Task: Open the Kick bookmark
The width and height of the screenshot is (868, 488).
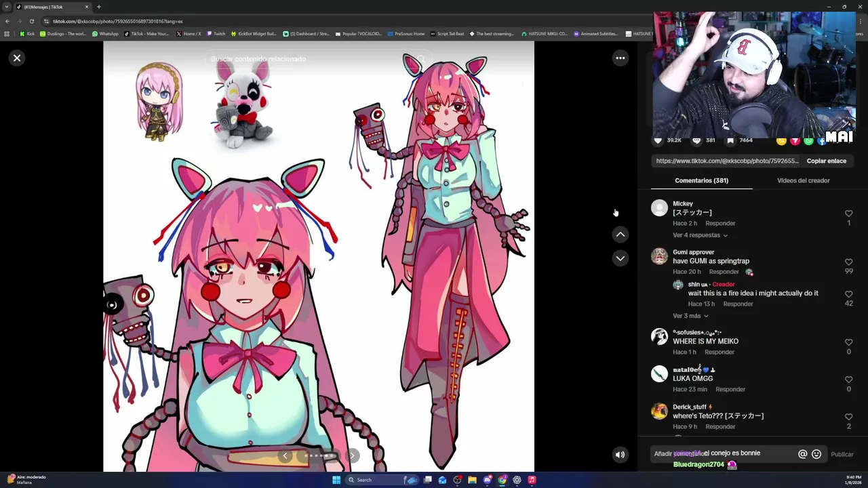Action: click(x=27, y=34)
